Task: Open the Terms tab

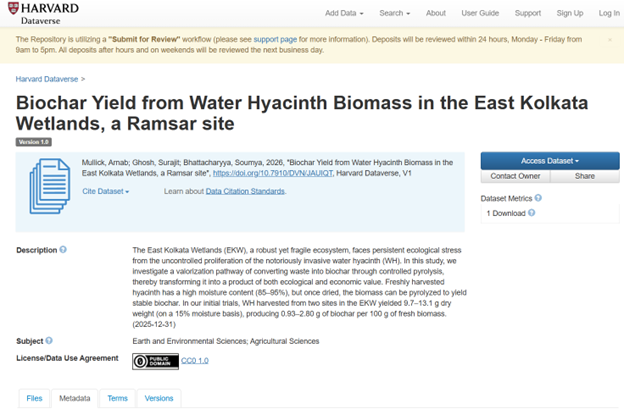Action: (117, 398)
